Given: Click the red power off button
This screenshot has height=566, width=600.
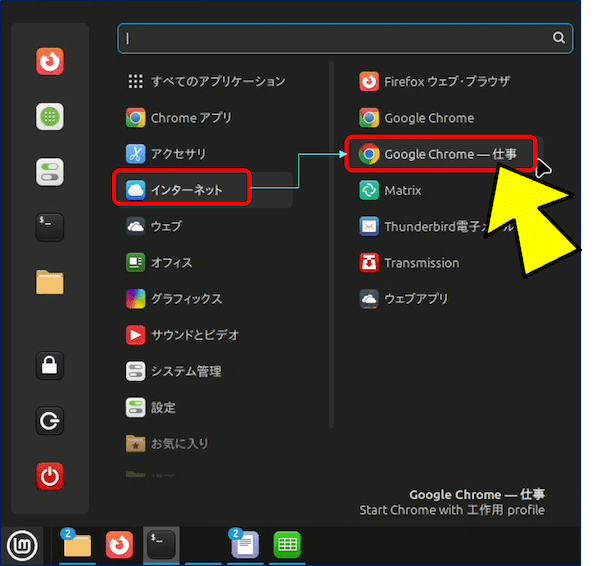Looking at the screenshot, I should tap(50, 476).
